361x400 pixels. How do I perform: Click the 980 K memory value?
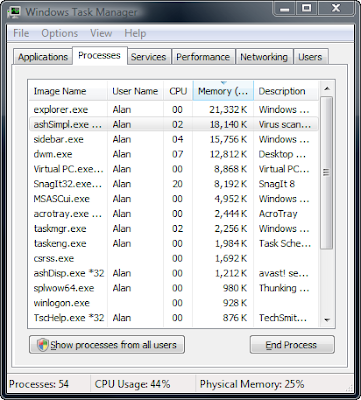235,288
